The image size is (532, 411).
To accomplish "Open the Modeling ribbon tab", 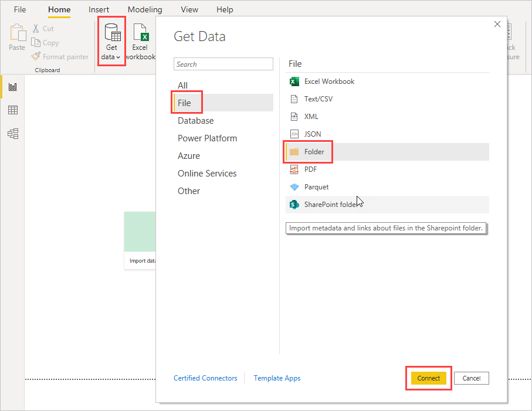I will (x=145, y=10).
